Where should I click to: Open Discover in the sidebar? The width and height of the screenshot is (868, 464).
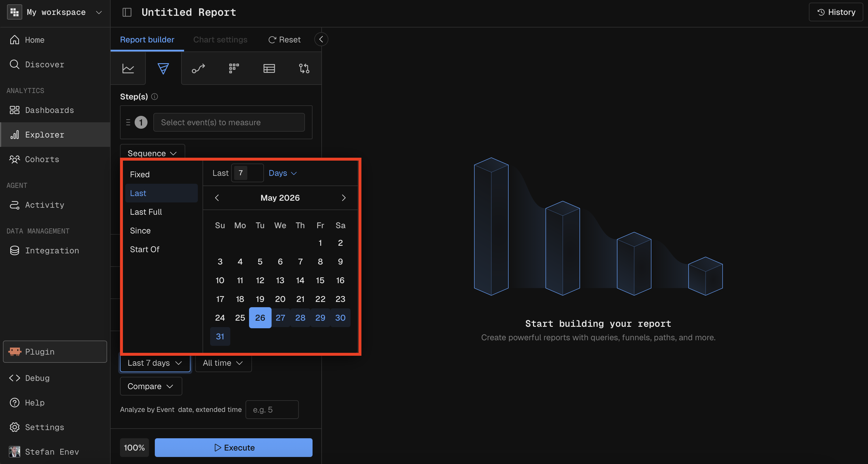tap(55, 64)
